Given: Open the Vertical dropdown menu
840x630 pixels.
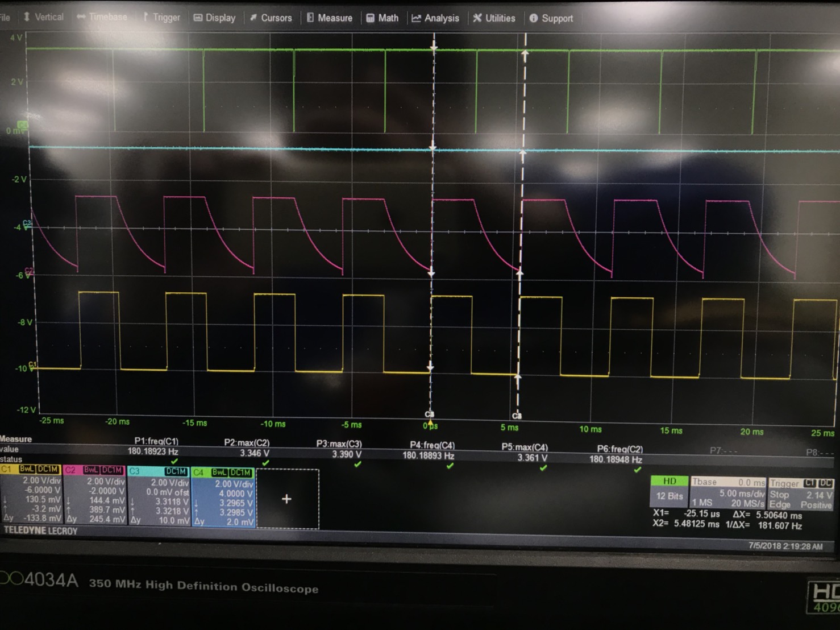Looking at the screenshot, I should tap(43, 17).
